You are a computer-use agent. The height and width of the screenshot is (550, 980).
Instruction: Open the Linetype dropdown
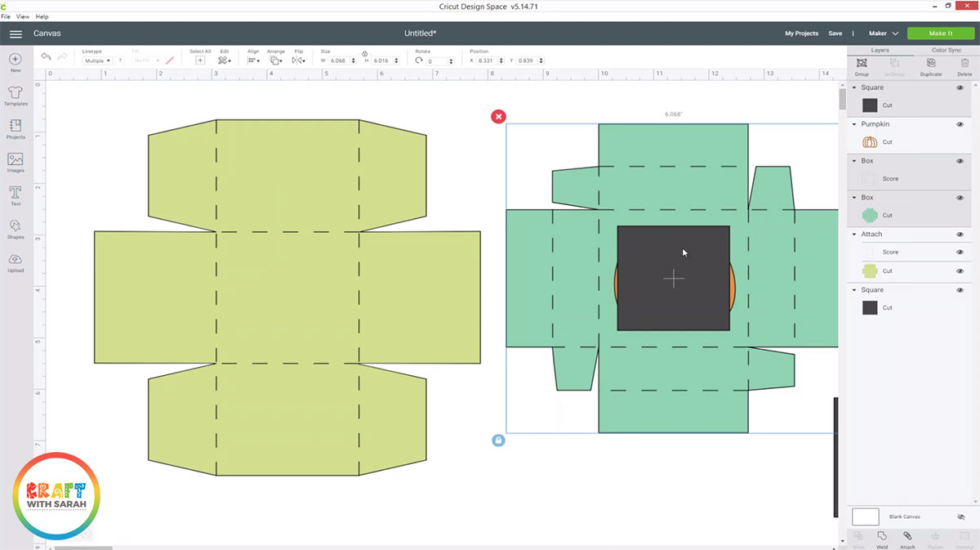pos(97,61)
